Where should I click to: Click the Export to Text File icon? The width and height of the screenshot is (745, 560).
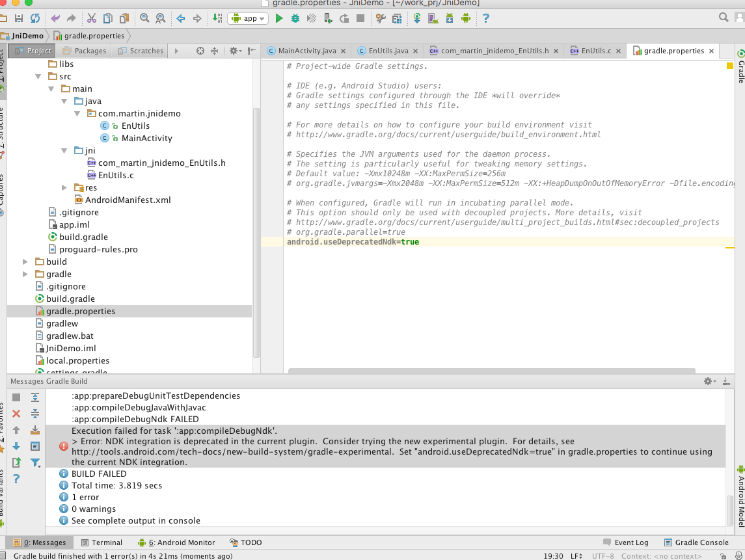click(16, 462)
